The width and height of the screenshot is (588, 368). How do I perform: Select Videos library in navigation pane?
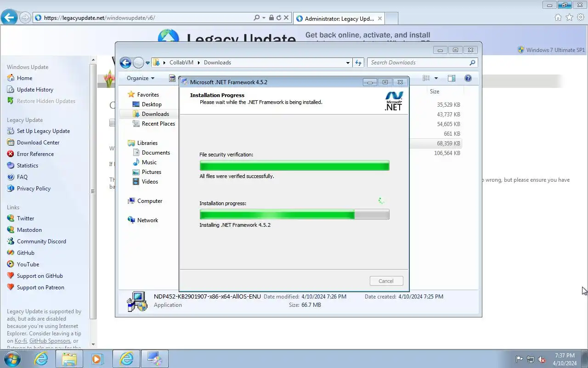click(x=150, y=182)
